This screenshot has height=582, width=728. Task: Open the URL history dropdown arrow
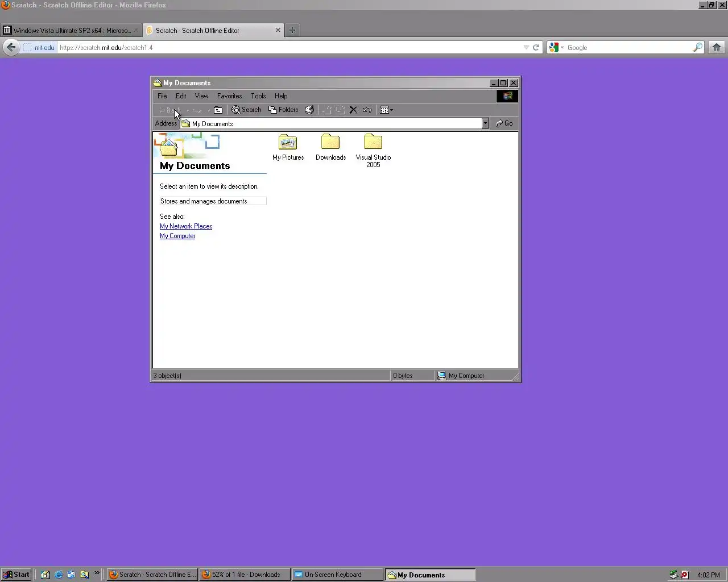pos(526,48)
